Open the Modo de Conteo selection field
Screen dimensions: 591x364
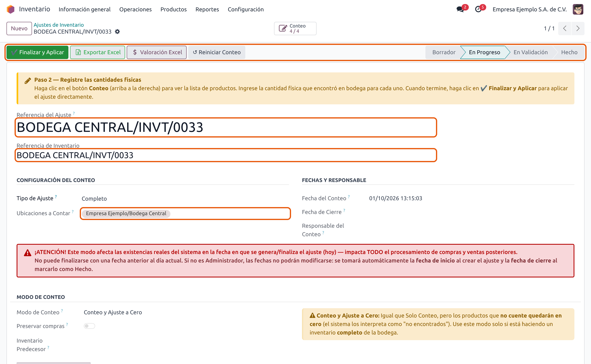coord(113,312)
